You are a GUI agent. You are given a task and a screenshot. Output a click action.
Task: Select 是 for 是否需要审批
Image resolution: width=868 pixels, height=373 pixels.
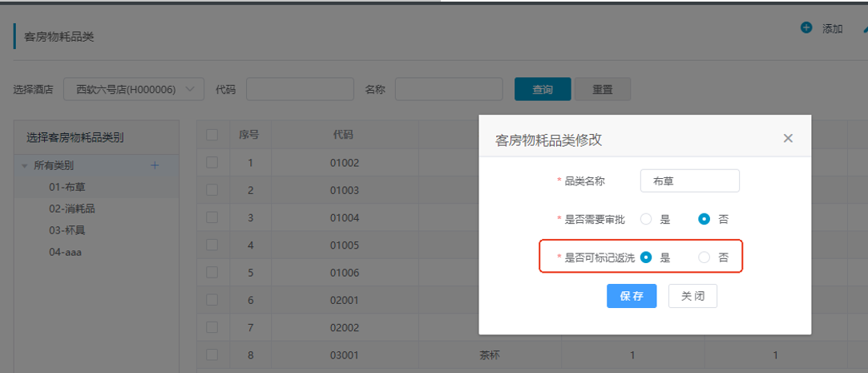click(646, 219)
